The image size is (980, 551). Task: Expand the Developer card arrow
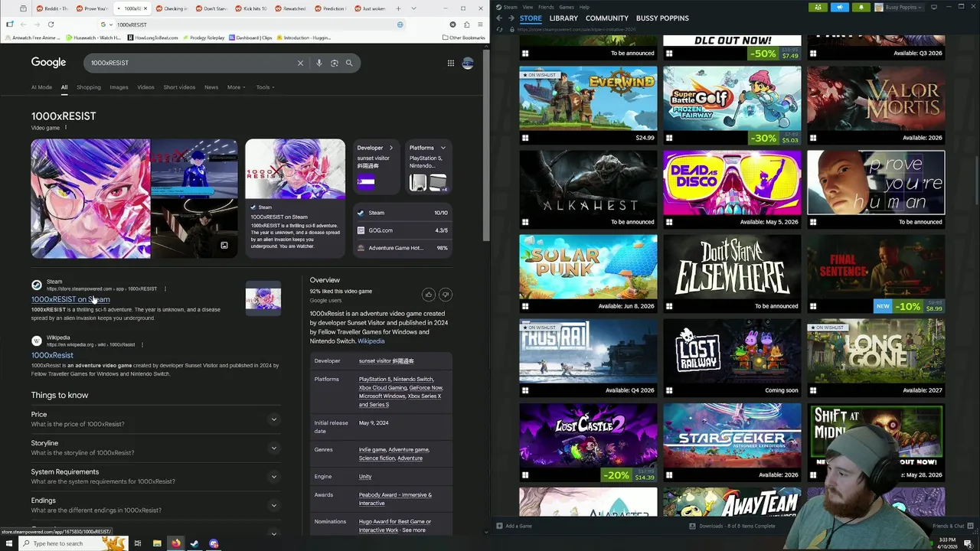coord(390,148)
